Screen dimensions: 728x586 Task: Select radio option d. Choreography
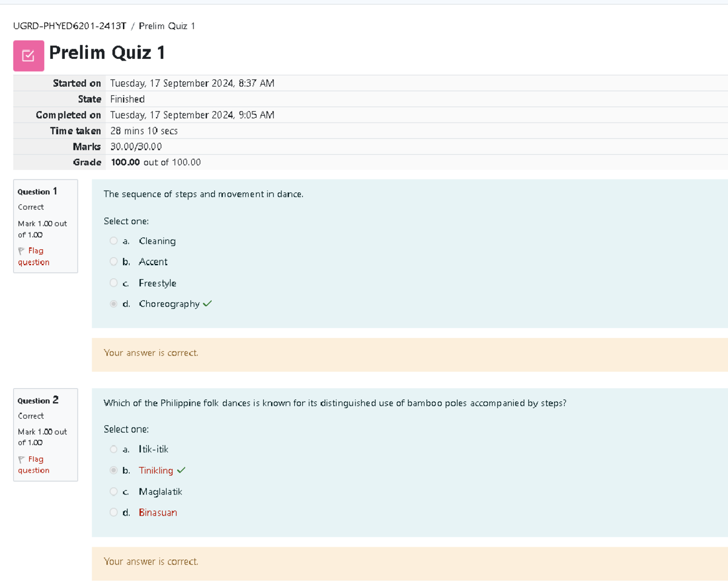[113, 303]
